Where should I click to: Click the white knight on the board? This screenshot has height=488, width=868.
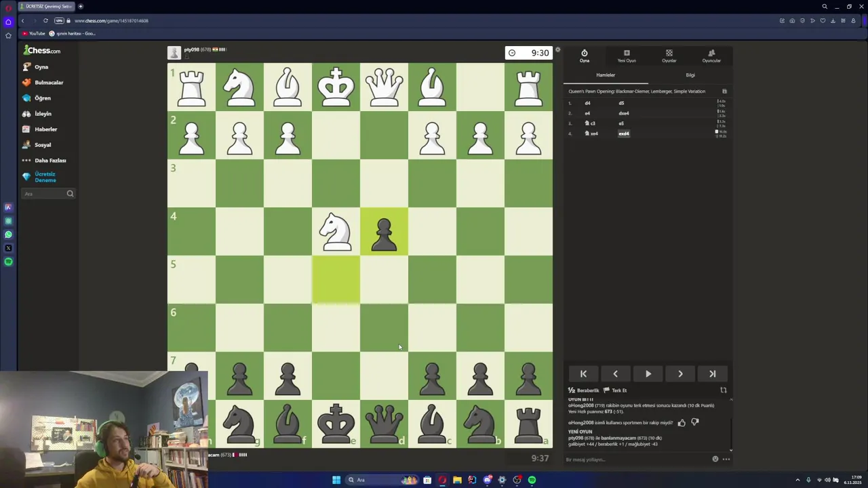pyautogui.click(x=336, y=232)
